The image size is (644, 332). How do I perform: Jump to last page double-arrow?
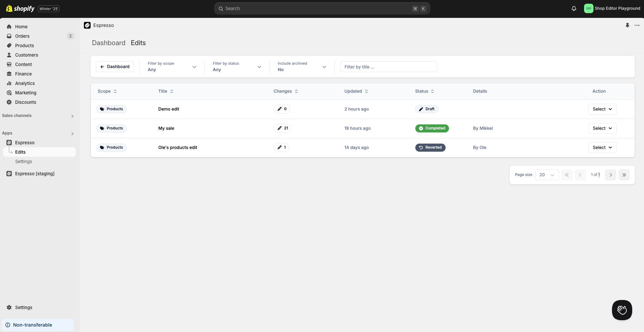[624, 175]
